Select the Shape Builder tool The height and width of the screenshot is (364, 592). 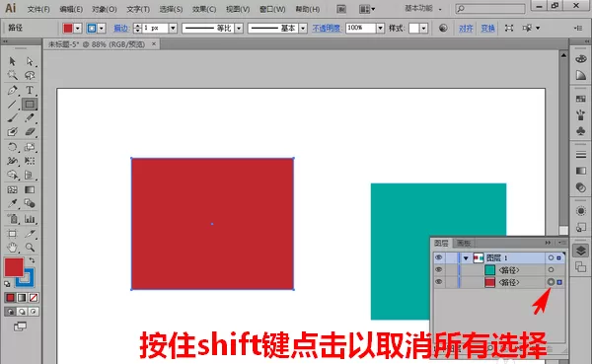click(x=12, y=175)
